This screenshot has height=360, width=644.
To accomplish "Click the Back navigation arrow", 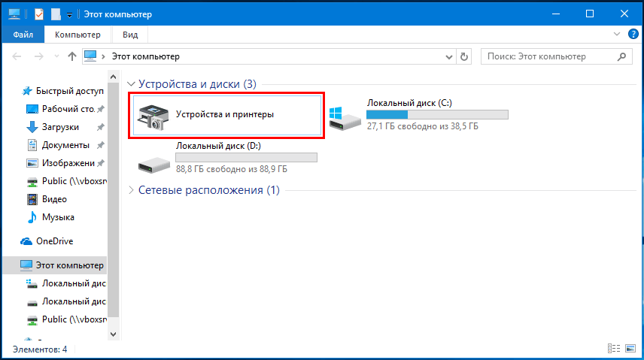I will 17,56.
